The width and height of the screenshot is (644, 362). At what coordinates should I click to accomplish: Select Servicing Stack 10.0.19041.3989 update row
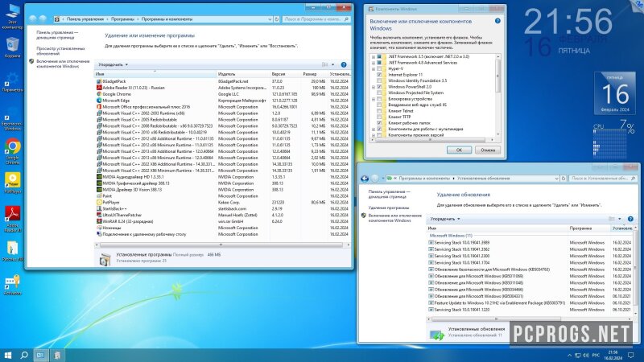(530, 243)
